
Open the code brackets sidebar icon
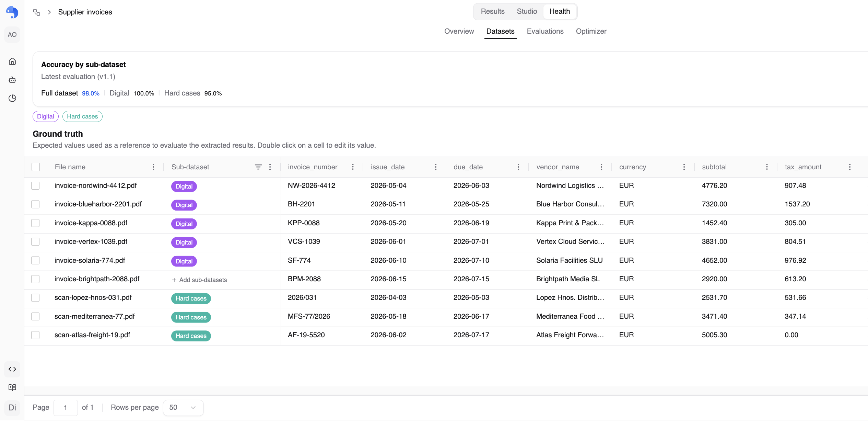pos(12,369)
